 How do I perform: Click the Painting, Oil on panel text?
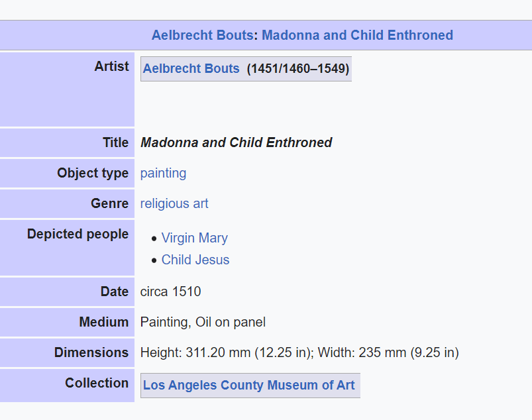pos(203,323)
